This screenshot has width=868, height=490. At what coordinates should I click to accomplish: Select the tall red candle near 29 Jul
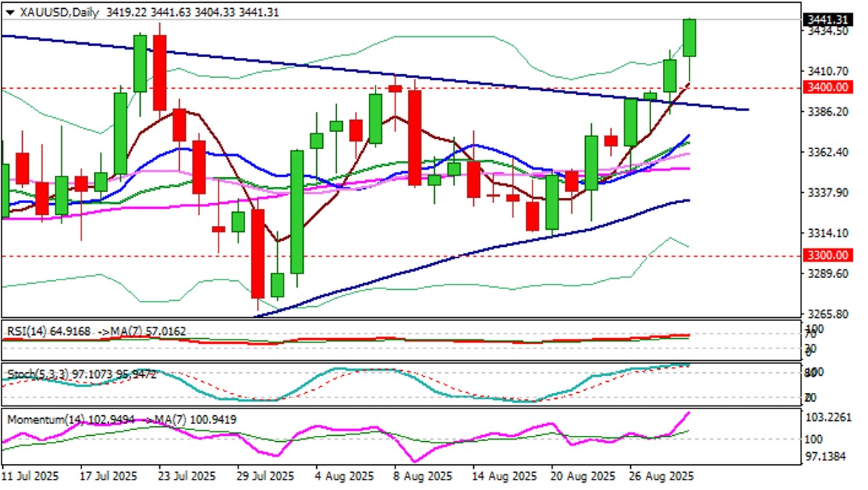pos(258,252)
